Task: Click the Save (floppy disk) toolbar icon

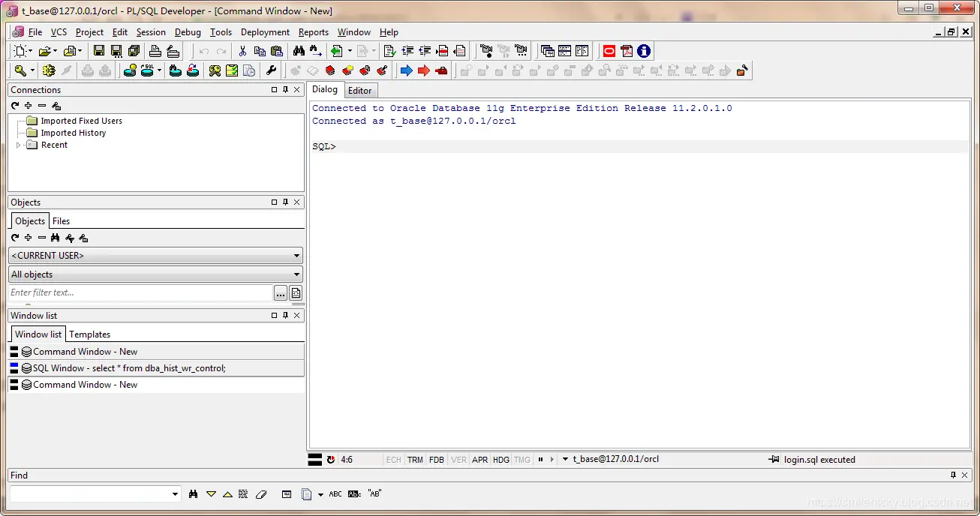Action: point(98,51)
